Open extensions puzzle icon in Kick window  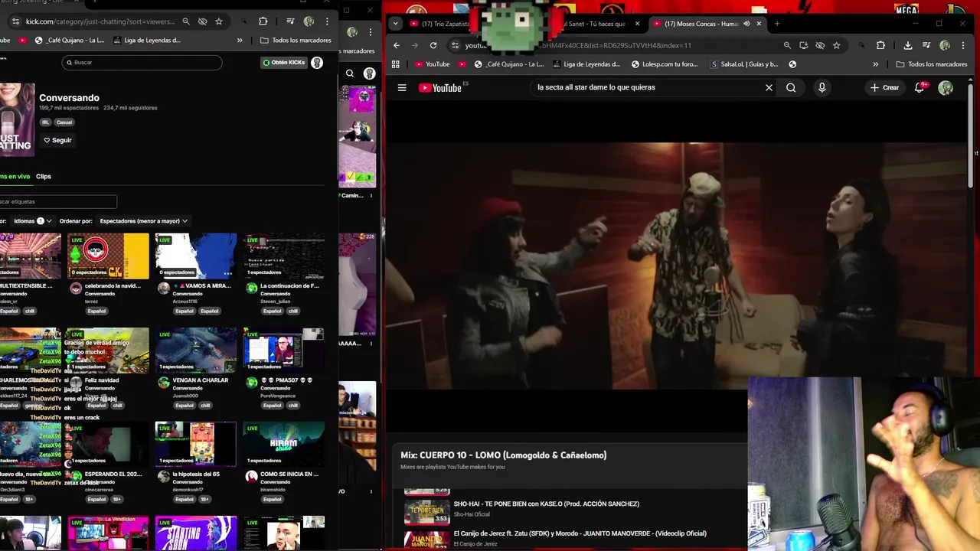tap(263, 21)
